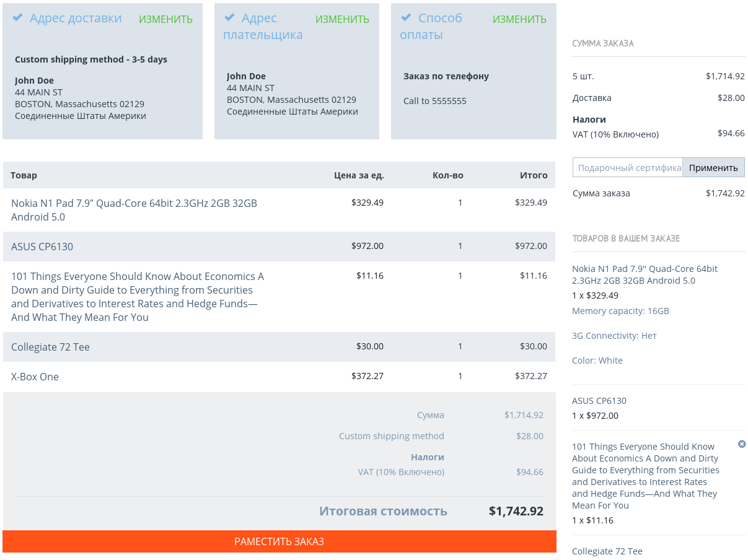Click Сумма $1,714.92 in table footer
748x560 pixels.
pos(524,415)
